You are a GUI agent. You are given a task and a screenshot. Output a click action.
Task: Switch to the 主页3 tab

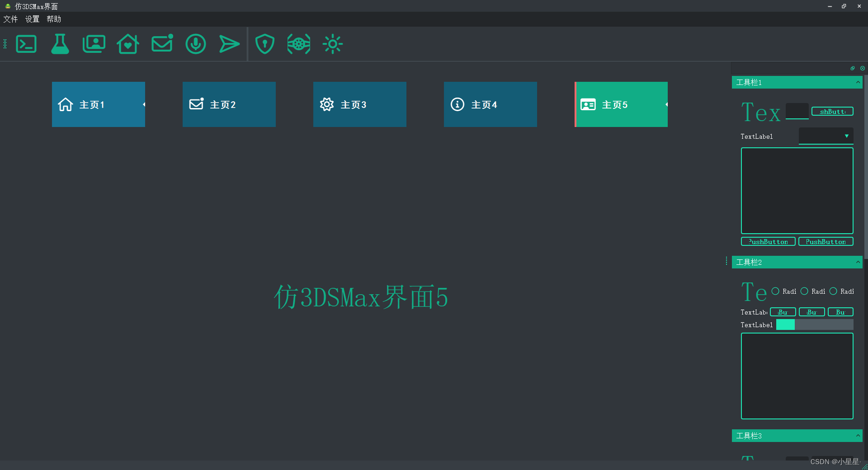coord(360,104)
